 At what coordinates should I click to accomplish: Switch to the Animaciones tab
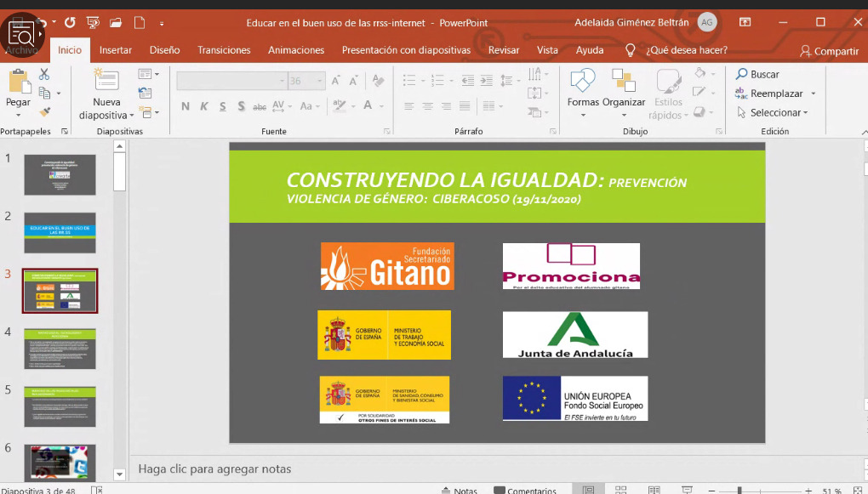pyautogui.click(x=296, y=50)
